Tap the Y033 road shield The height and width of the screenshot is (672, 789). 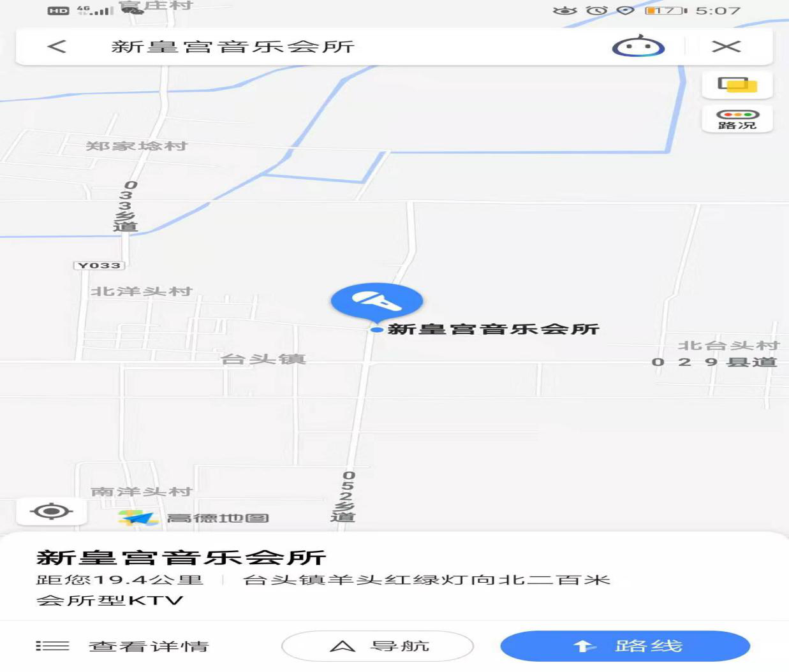click(100, 265)
